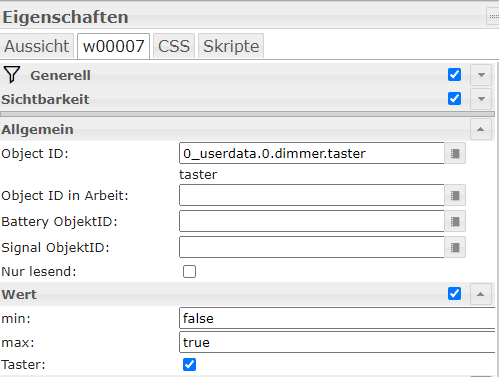Toggle the Wert group checkbox
This screenshot has height=377, width=499.
pos(455,294)
